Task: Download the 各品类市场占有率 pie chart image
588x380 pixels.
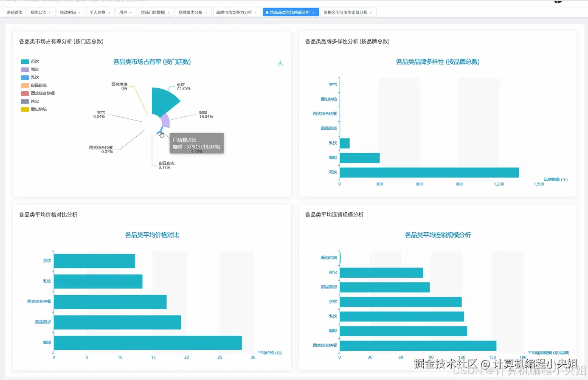Action: (x=280, y=63)
